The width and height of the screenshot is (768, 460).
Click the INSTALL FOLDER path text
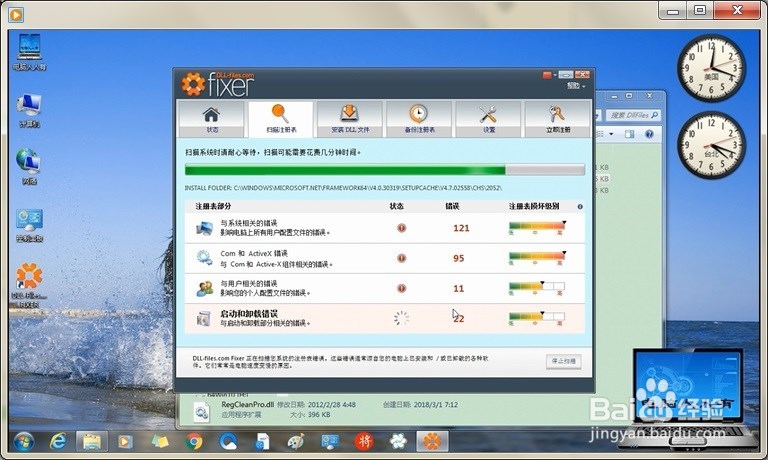pos(343,188)
